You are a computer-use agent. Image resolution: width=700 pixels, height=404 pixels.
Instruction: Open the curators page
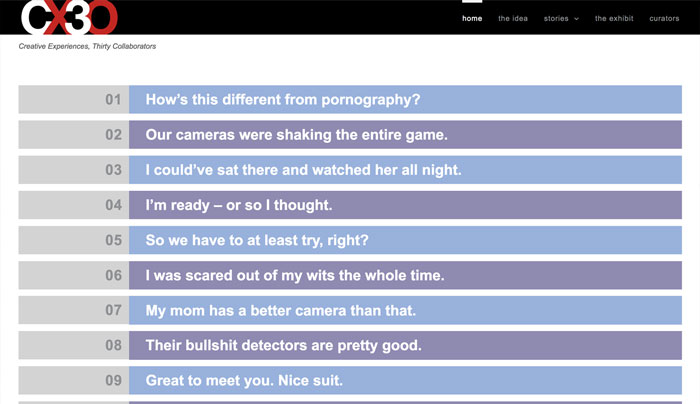pos(664,18)
